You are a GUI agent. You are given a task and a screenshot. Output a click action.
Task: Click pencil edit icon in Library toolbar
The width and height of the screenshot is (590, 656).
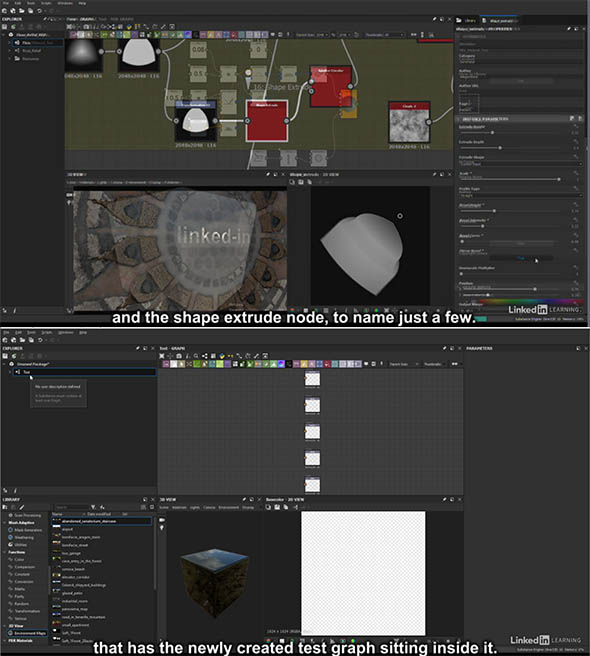(x=22, y=507)
